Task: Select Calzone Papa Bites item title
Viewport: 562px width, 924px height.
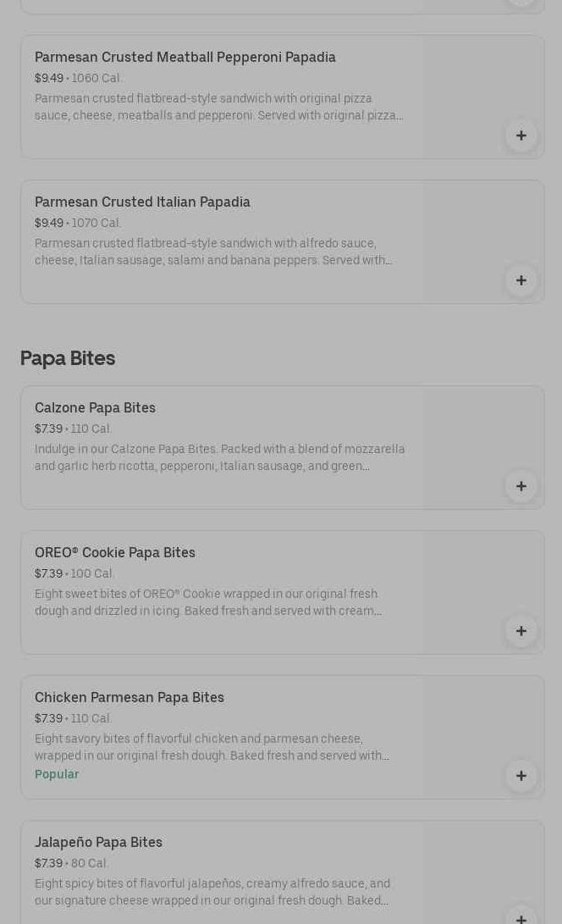Action: (x=95, y=407)
